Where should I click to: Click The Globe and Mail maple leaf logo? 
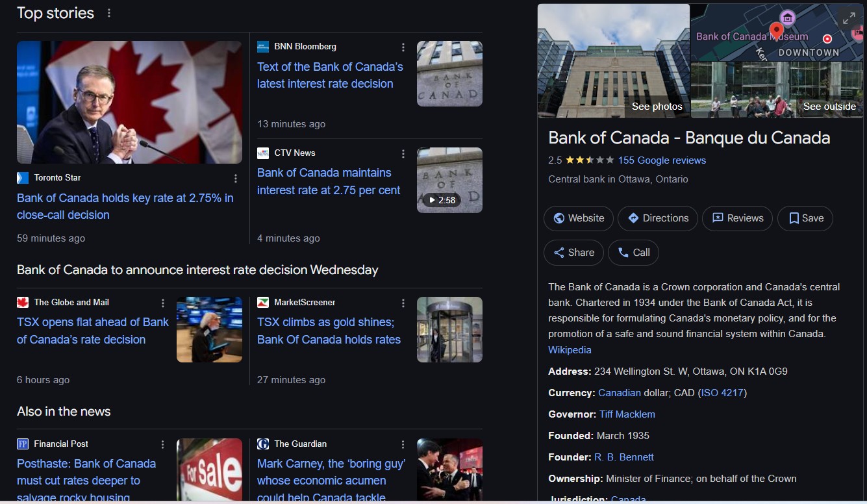[23, 303]
